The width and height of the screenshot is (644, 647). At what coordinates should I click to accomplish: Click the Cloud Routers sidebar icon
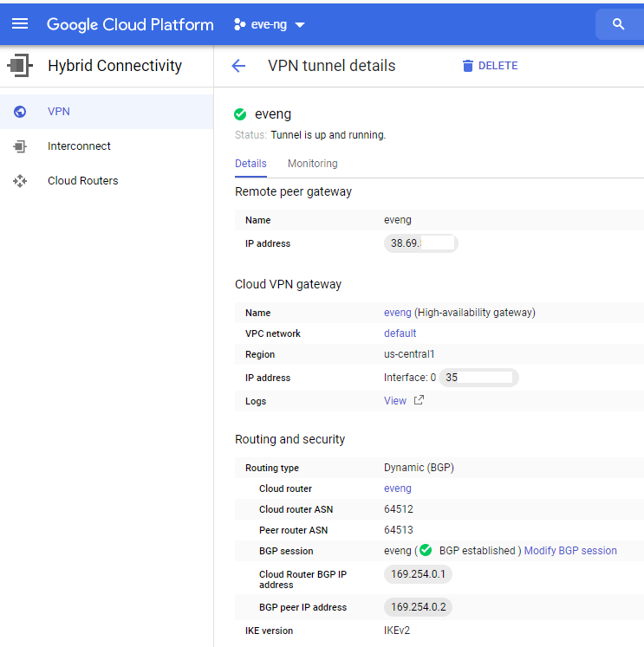tap(20, 181)
